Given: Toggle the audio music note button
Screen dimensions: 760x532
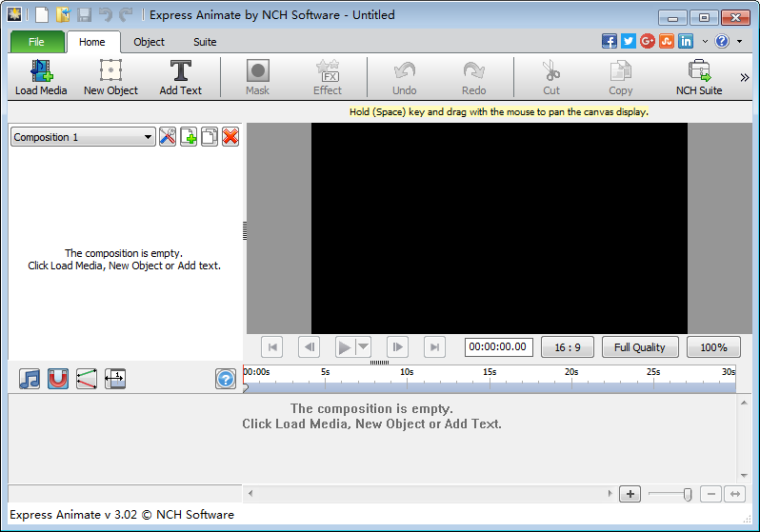Looking at the screenshot, I should [x=30, y=379].
